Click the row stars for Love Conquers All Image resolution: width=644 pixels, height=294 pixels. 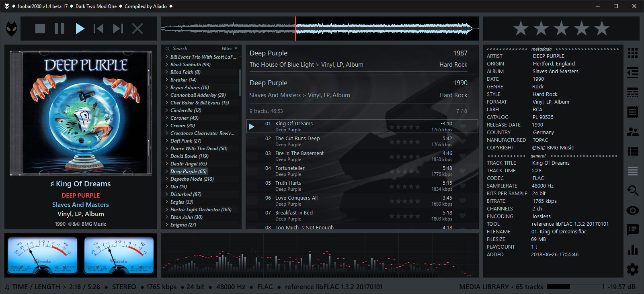click(x=405, y=201)
